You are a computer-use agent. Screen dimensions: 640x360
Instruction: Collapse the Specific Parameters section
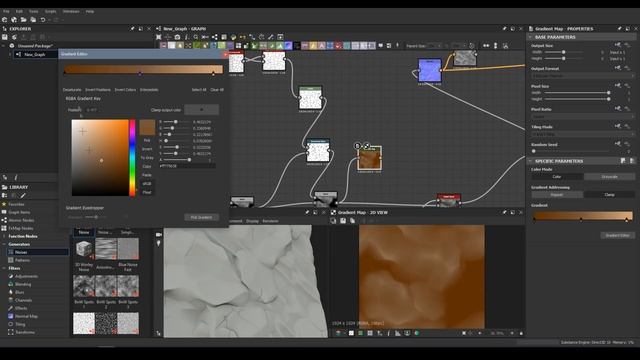coord(531,161)
